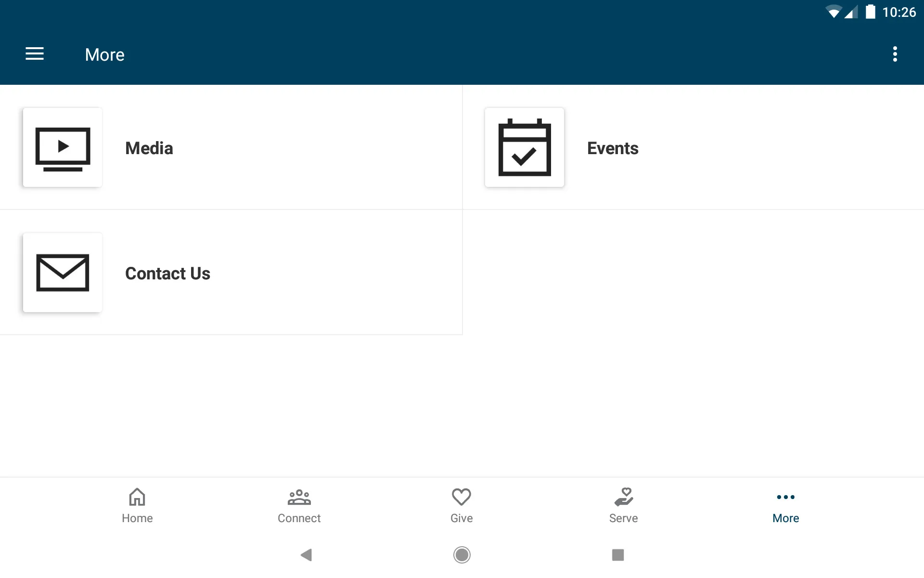Navigate to Connect tab
The height and width of the screenshot is (578, 924).
pyautogui.click(x=299, y=505)
